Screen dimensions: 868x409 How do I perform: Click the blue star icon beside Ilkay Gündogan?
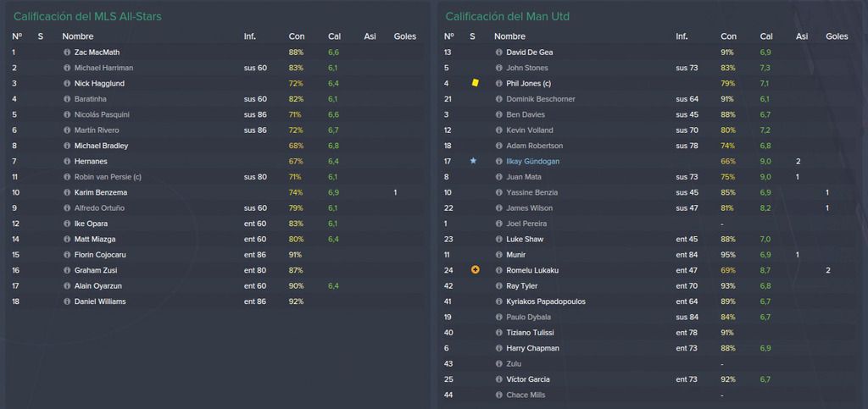point(473,161)
